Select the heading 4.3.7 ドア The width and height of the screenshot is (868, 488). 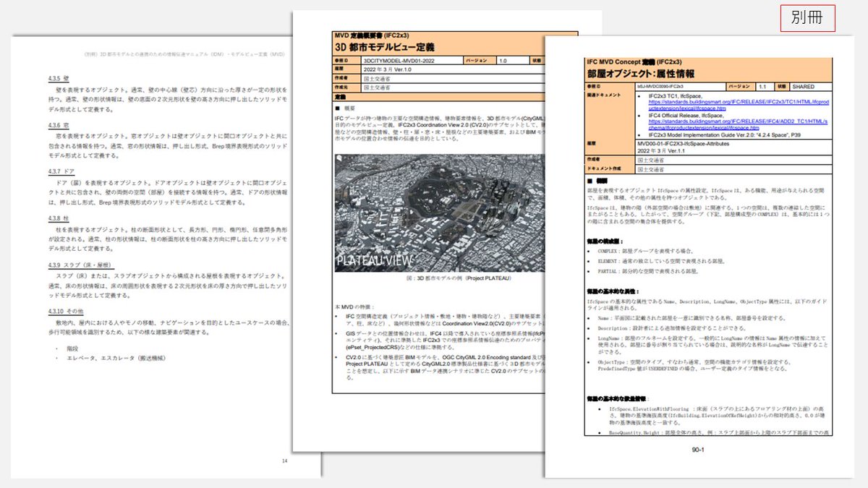tap(61, 171)
